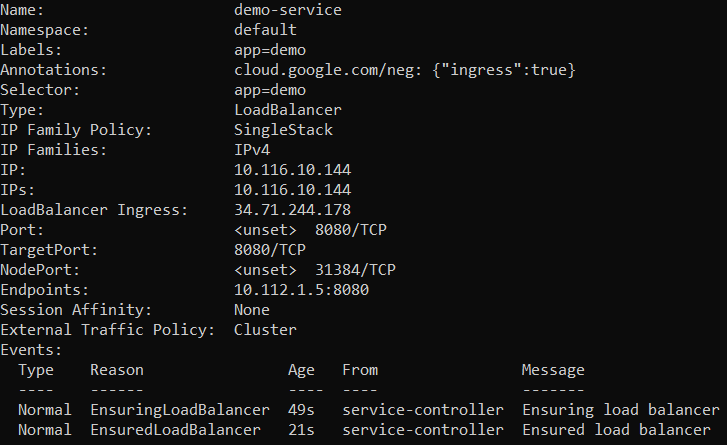
Task: Click the default namespace value
Action: [x=265, y=30]
